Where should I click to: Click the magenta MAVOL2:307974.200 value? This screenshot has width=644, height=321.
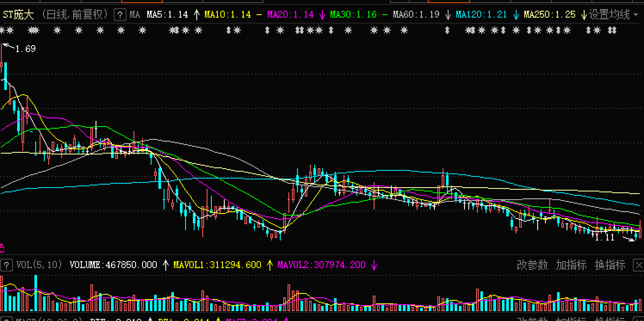tap(322, 265)
